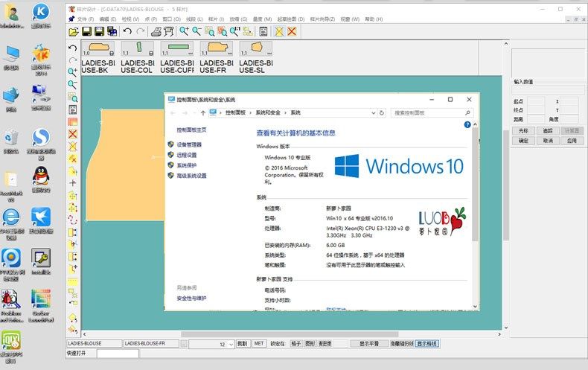Screen dimensions: 588x370
Task: Click the yellow hourglass X icon in top toolbar
Action: [279, 31]
